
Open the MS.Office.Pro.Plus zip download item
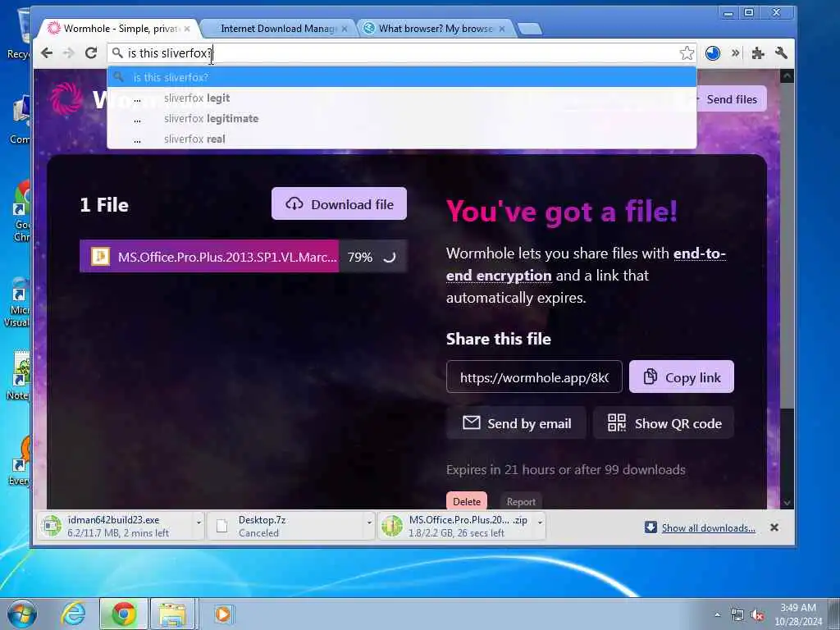tap(456, 526)
